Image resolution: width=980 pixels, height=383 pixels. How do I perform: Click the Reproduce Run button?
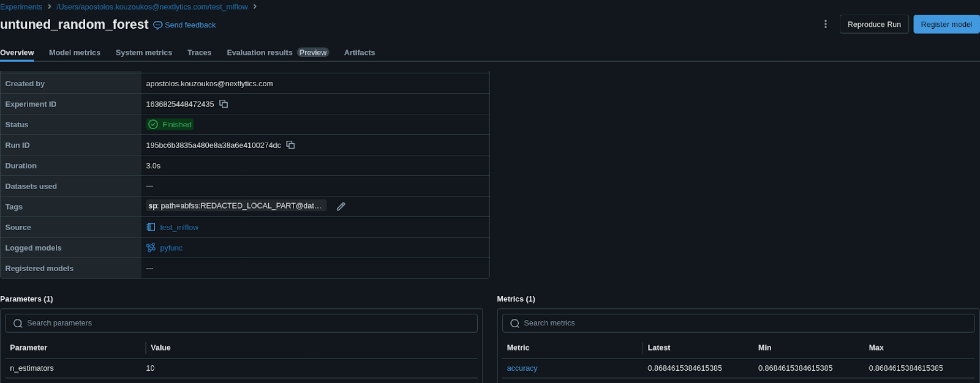pyautogui.click(x=874, y=24)
